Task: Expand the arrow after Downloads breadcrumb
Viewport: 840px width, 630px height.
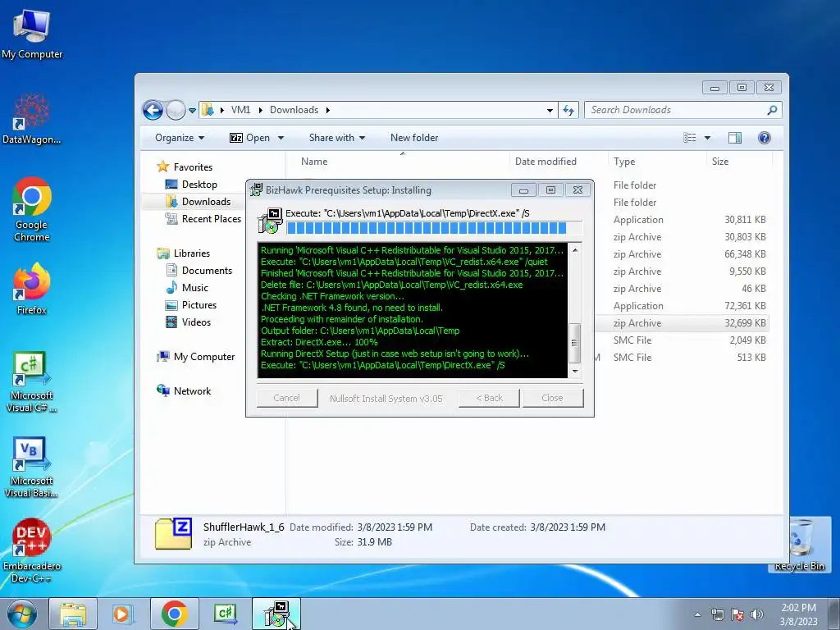Action: 327,111
